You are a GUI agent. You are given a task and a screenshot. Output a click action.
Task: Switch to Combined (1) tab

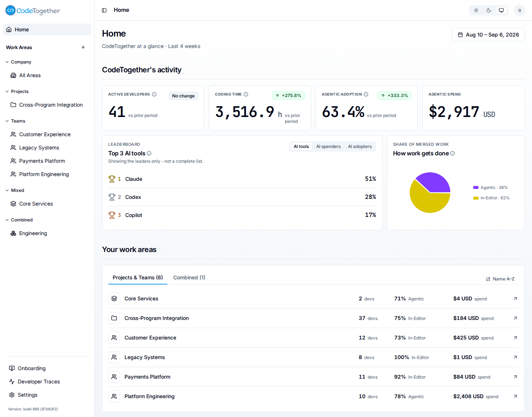[x=189, y=278]
